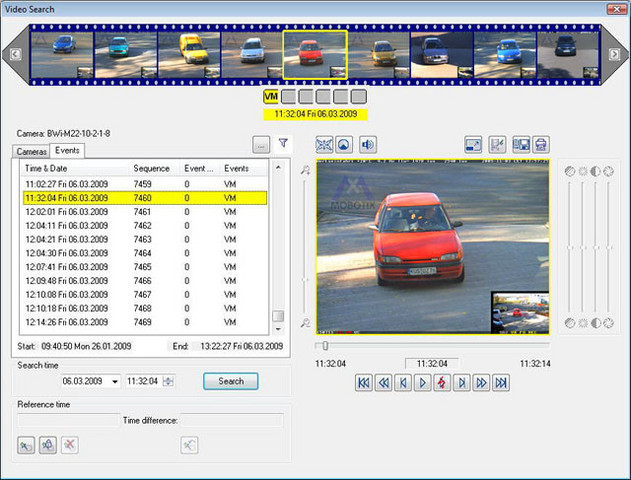This screenshot has width=631, height=480.
Task: Jump to the first frame of the recording
Action: (363, 383)
